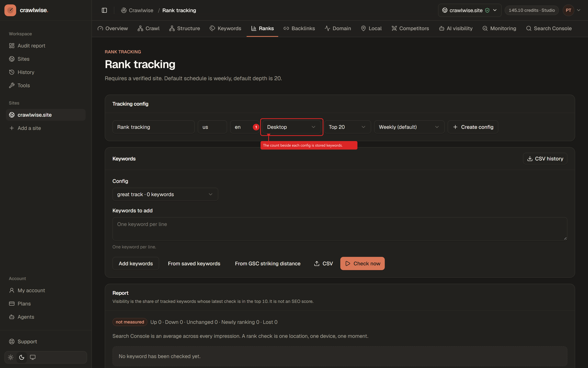Click the 145.10 credits Studio badge

[x=532, y=10]
